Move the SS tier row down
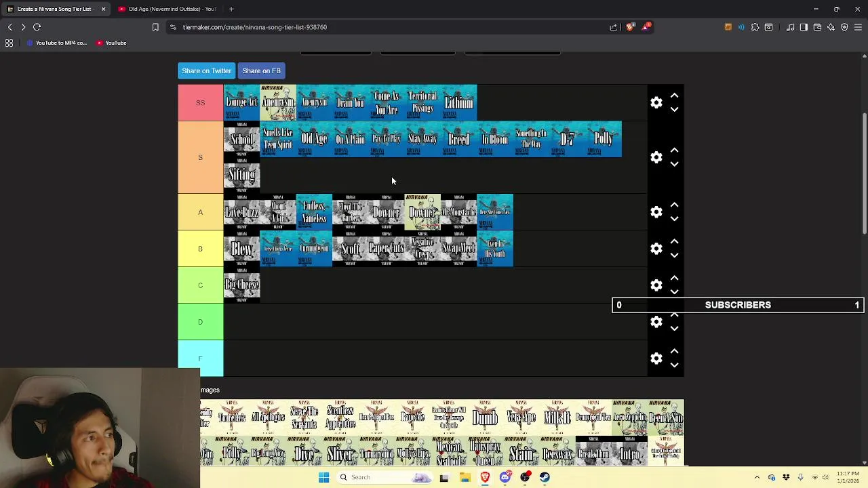This screenshot has width=868, height=488. (674, 109)
